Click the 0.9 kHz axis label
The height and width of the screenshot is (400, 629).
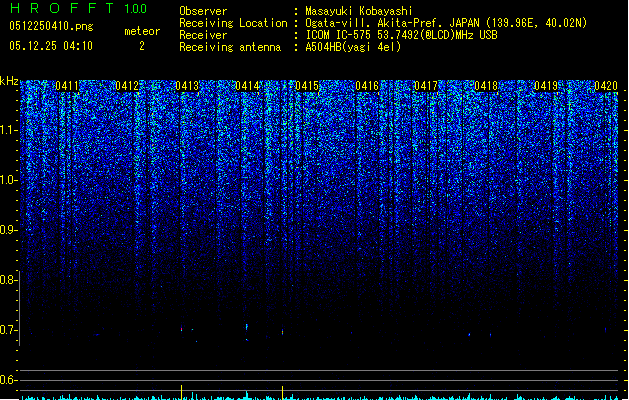click(x=8, y=230)
